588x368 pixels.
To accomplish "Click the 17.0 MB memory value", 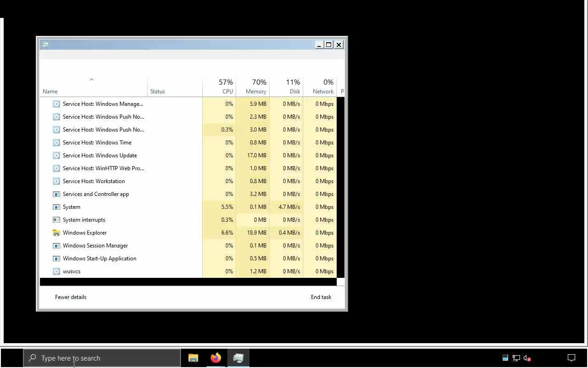I will coord(257,155).
